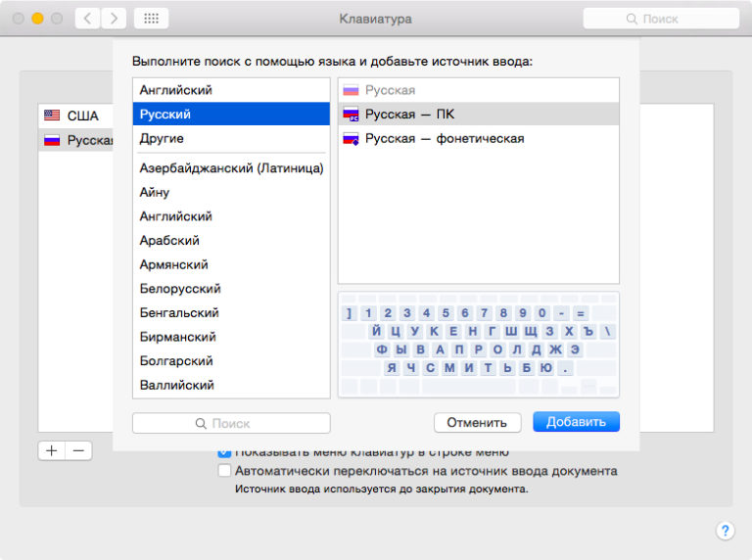The image size is (752, 560).
Task: Click the greyed-out Русская layout
Action: point(479,90)
